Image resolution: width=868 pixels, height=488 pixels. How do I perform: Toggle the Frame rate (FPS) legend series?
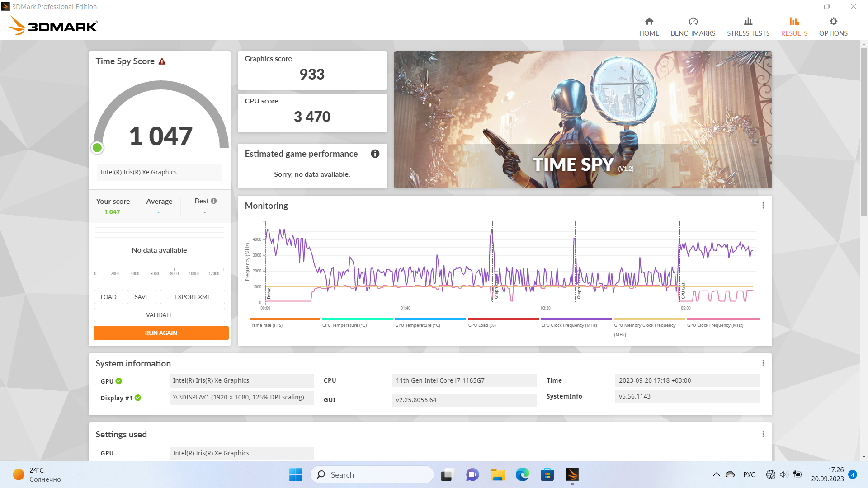[x=266, y=325]
